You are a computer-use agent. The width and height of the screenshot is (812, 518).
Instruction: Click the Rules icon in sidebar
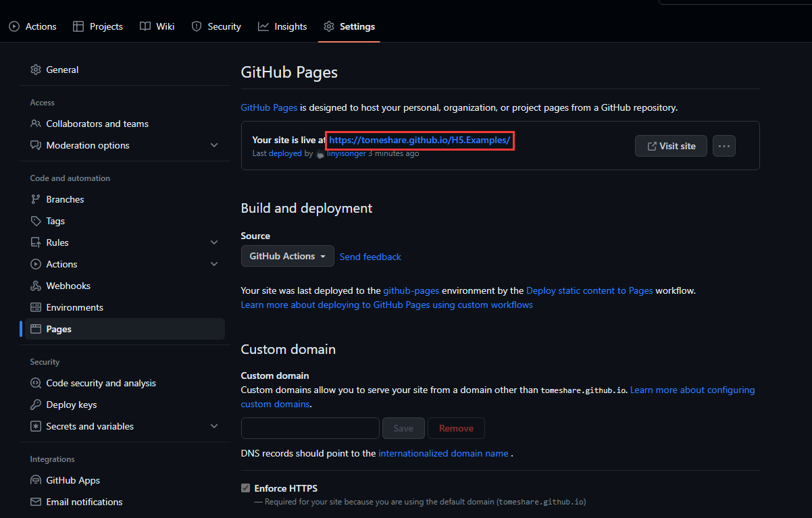click(36, 242)
